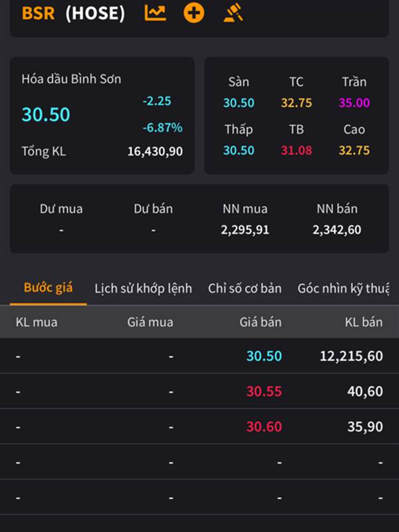Select the ask price 30.55

264,391
